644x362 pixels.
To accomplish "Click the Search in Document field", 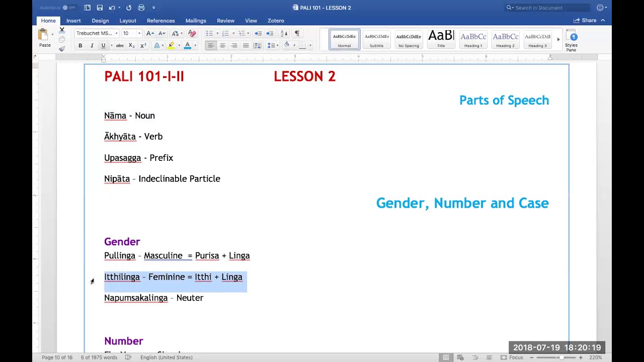I will 547,8.
